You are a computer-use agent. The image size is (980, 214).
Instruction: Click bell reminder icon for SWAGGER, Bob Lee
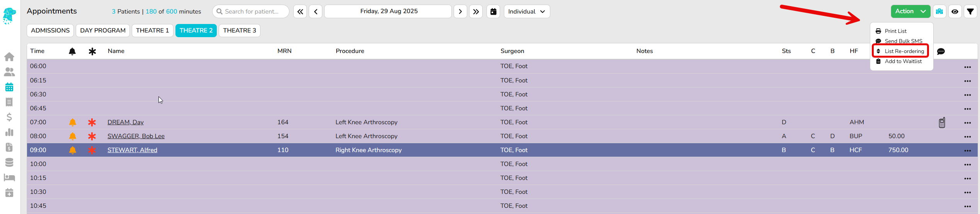click(x=72, y=136)
